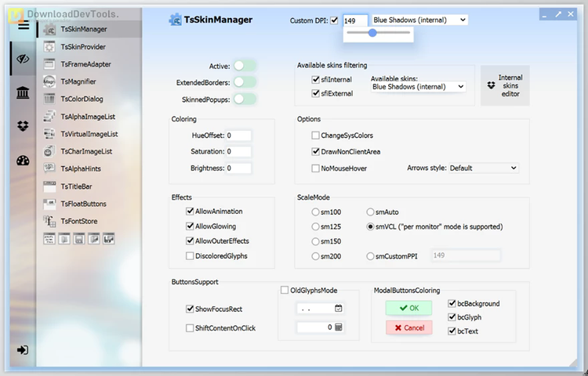Uncheck the DrawNonClientArea checkbox
This screenshot has height=376, width=588.
click(x=315, y=152)
